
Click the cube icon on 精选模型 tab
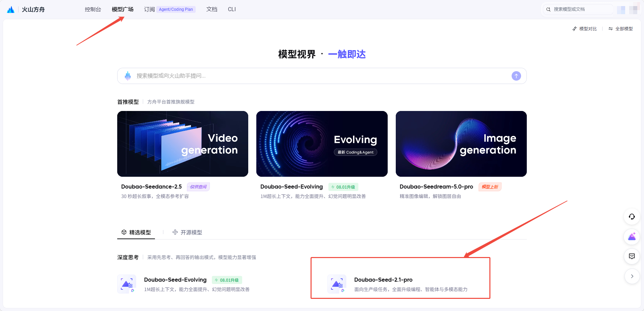[124, 232]
